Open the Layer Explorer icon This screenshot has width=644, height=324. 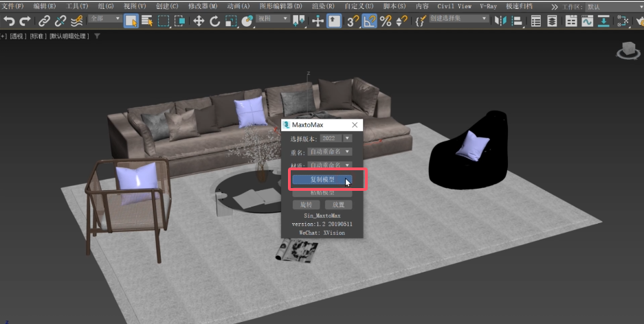pos(552,21)
